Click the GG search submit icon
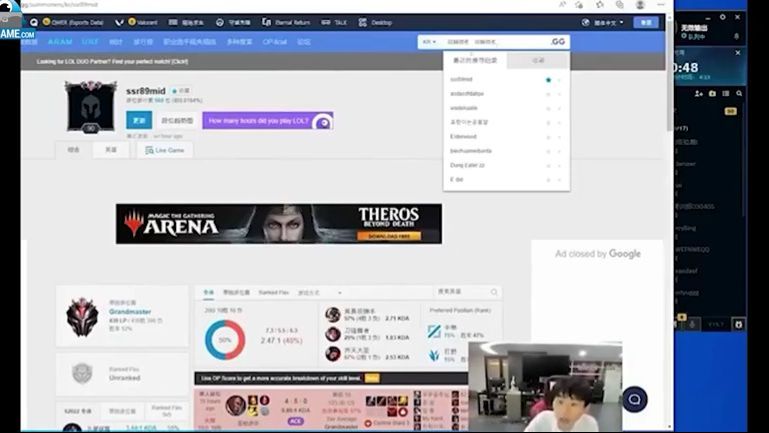 point(558,42)
